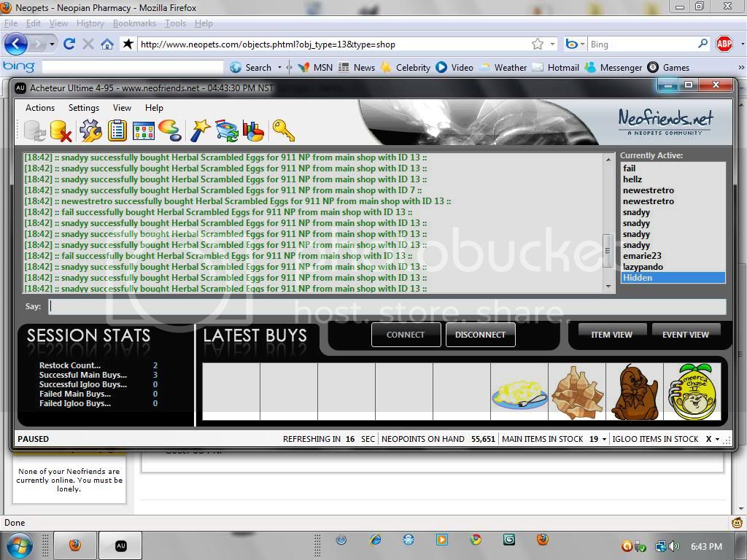Click the Adblock Plus ABP icon
The width and height of the screenshot is (747, 560).
pos(724,44)
